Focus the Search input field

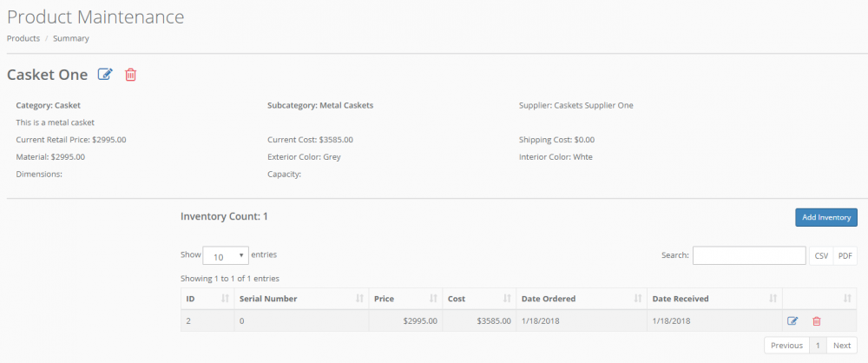click(748, 255)
